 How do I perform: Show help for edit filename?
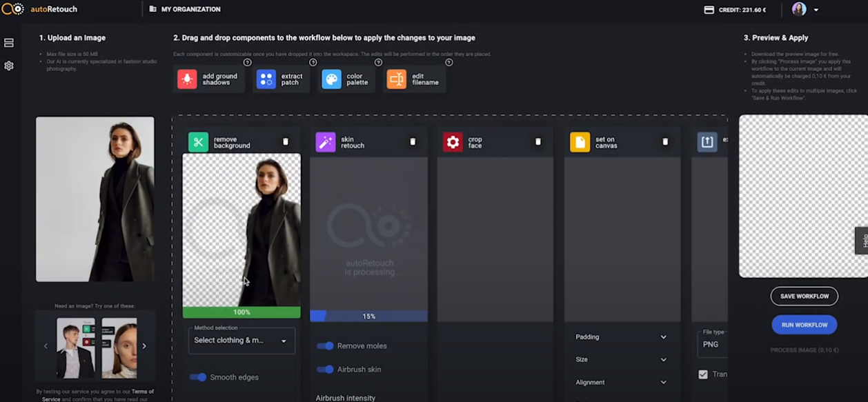pos(449,63)
